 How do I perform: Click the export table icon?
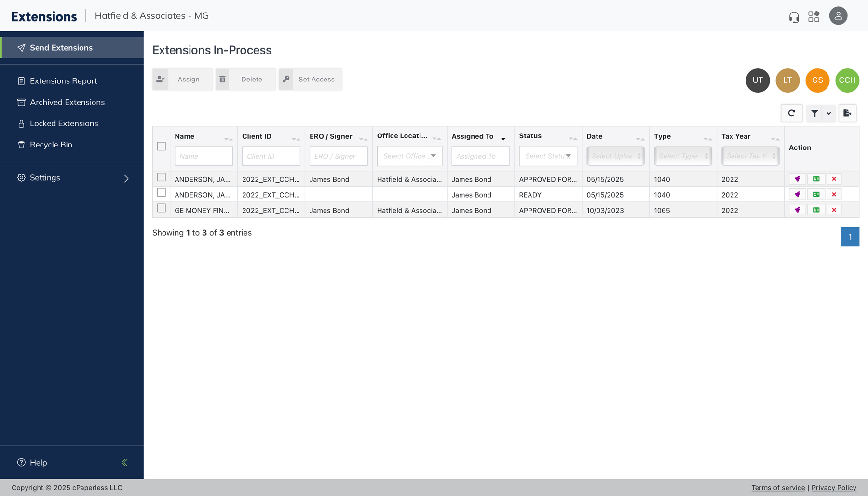coord(847,113)
